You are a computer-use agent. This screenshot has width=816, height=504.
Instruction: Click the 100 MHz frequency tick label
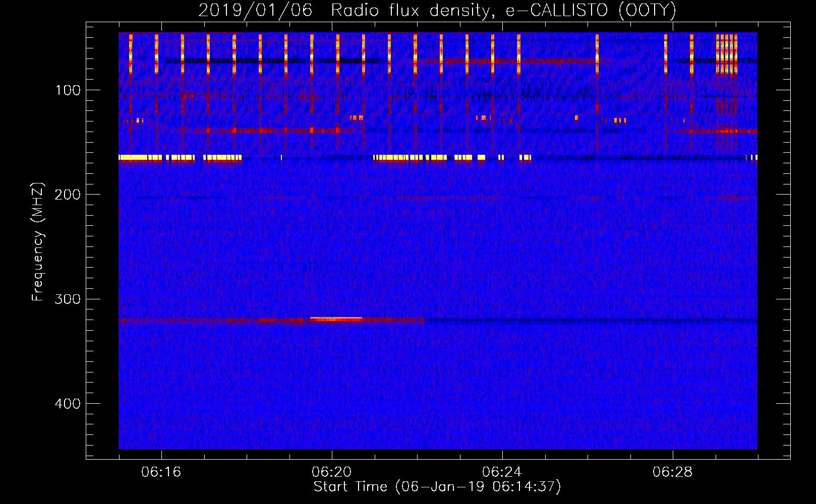[68, 90]
